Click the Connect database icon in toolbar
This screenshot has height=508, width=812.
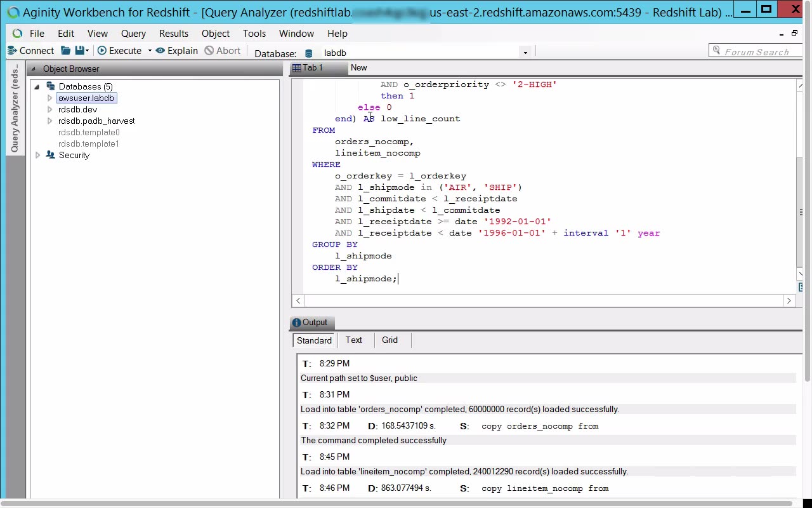point(11,51)
